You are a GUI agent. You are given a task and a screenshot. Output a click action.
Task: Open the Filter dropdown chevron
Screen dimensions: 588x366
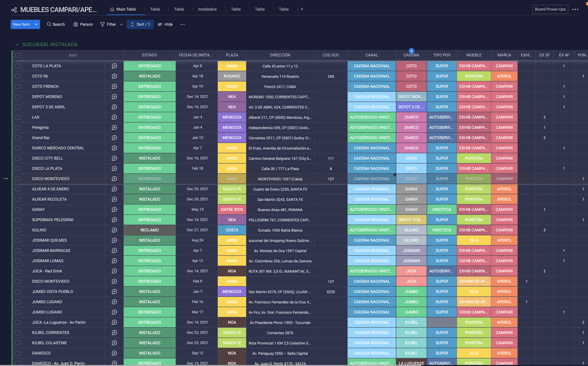(121, 24)
